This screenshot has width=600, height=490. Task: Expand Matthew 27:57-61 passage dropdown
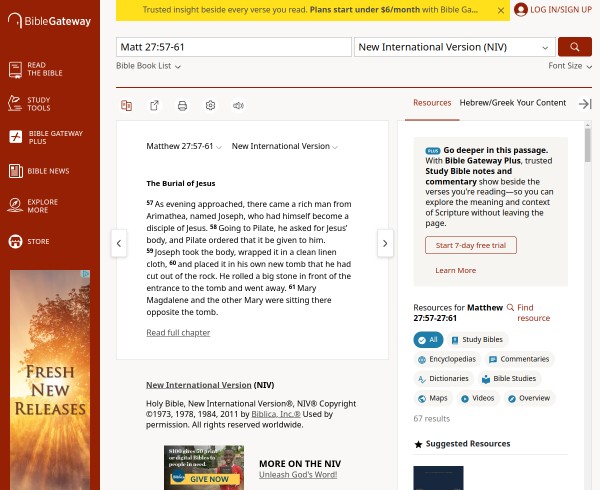(x=184, y=146)
